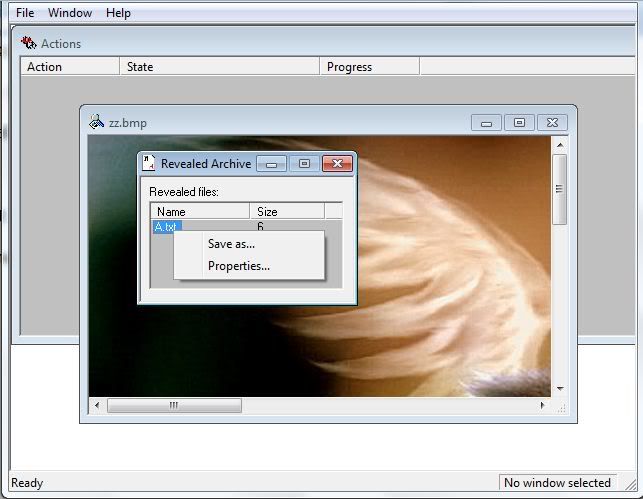Choose Save as... from the context menu
The image size is (643, 499).
pos(231,244)
